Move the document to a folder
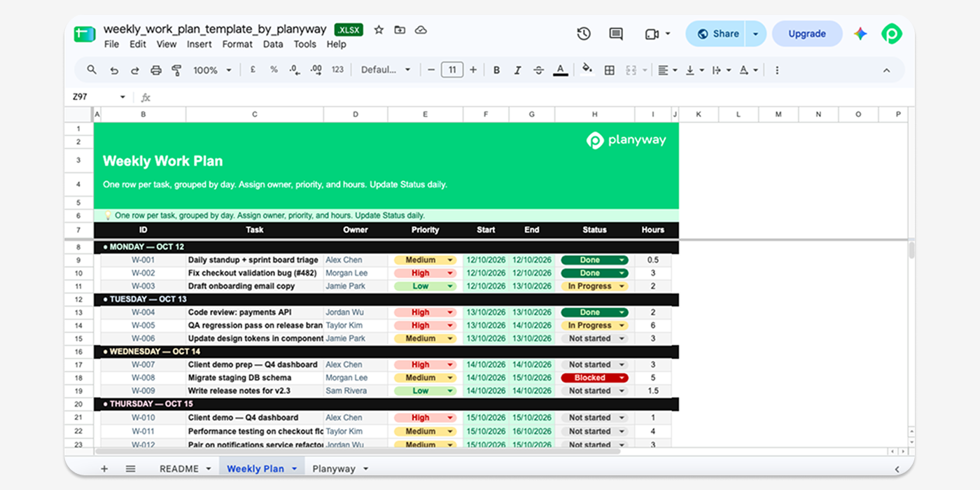This screenshot has width=980, height=490. 400,30
